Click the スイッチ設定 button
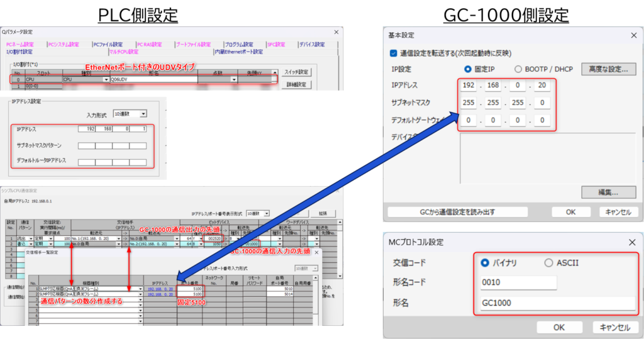The width and height of the screenshot is (644, 339). coord(296,72)
